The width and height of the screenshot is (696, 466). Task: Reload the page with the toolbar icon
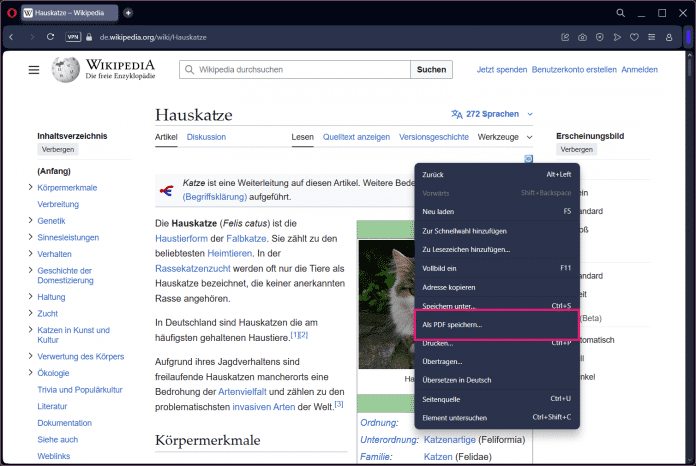coord(51,37)
